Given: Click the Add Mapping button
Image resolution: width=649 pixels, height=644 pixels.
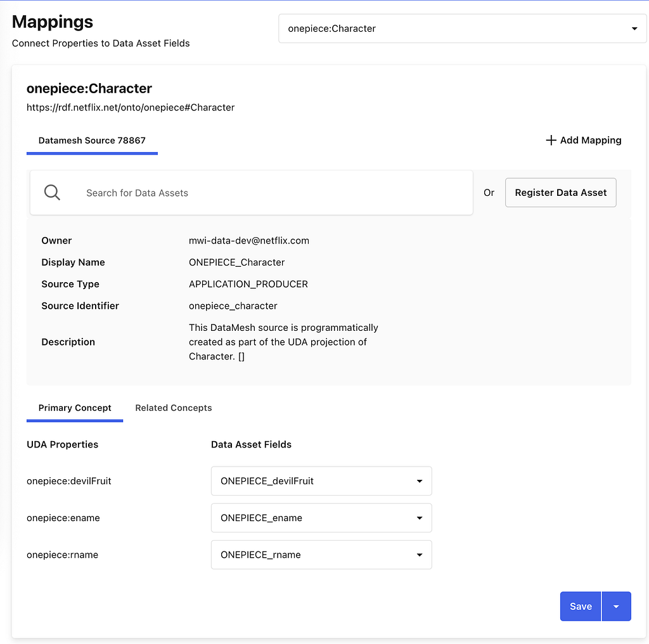Looking at the screenshot, I should (x=583, y=140).
